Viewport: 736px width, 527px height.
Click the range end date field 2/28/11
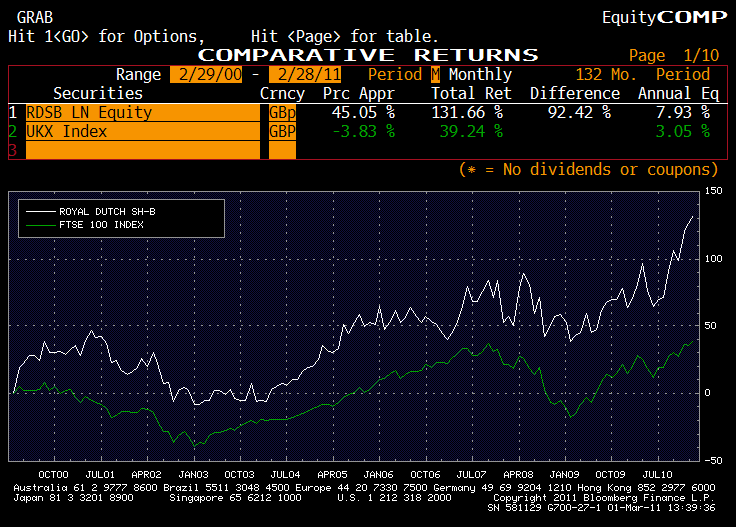305,75
